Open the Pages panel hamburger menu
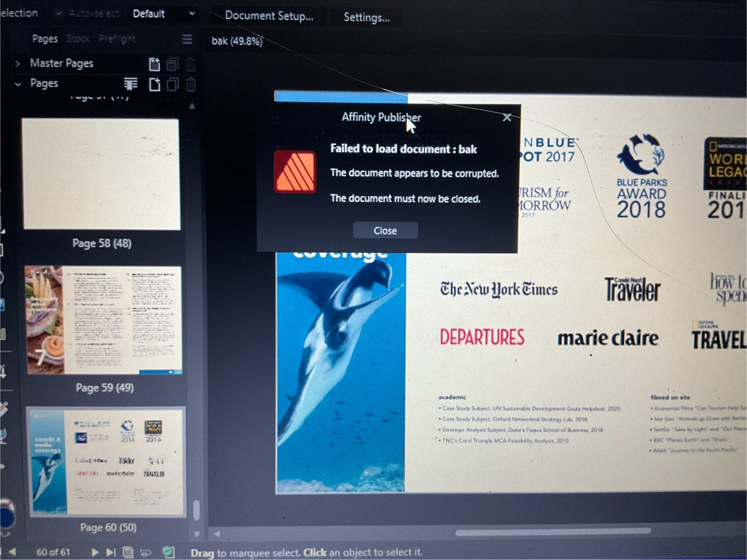Screen dimensions: 747x560 (x=187, y=39)
